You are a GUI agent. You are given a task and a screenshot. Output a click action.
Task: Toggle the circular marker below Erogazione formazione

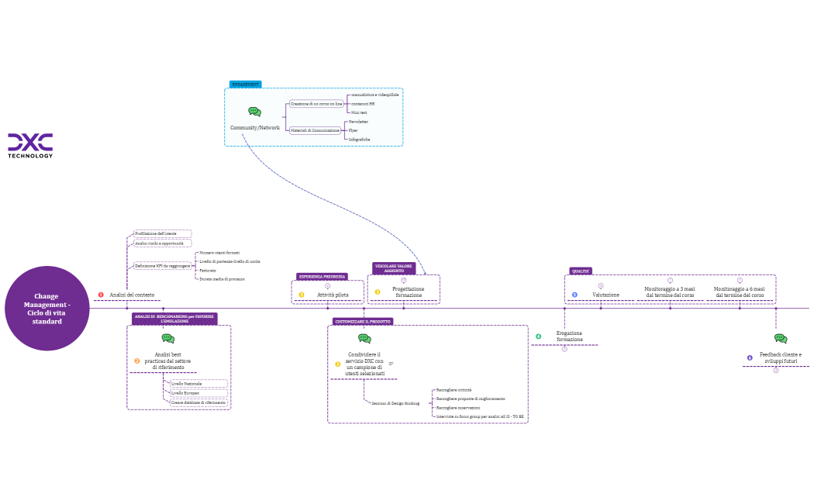coord(565,349)
